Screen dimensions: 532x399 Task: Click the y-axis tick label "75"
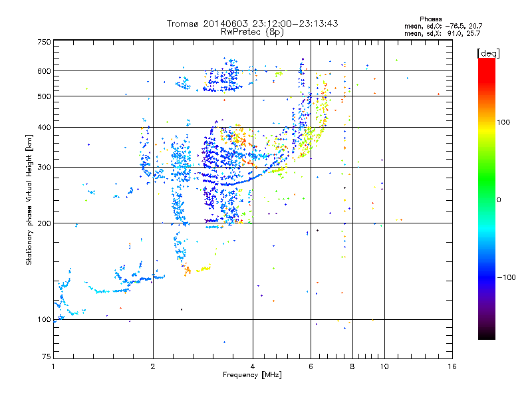pos(47,356)
